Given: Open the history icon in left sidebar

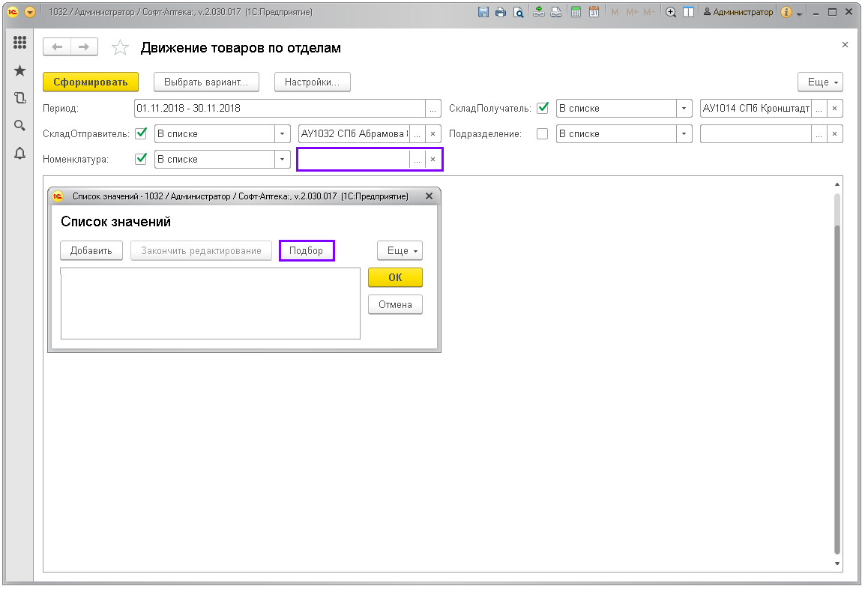Looking at the screenshot, I should pos(20,97).
